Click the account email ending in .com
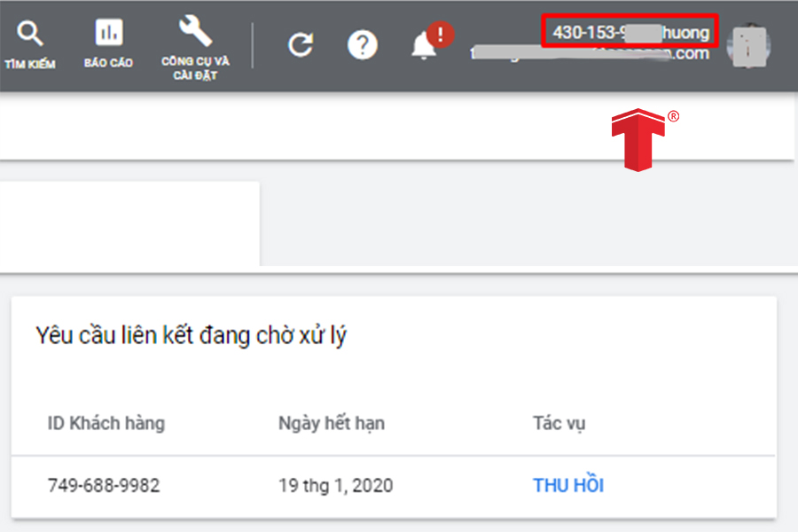 (590, 53)
